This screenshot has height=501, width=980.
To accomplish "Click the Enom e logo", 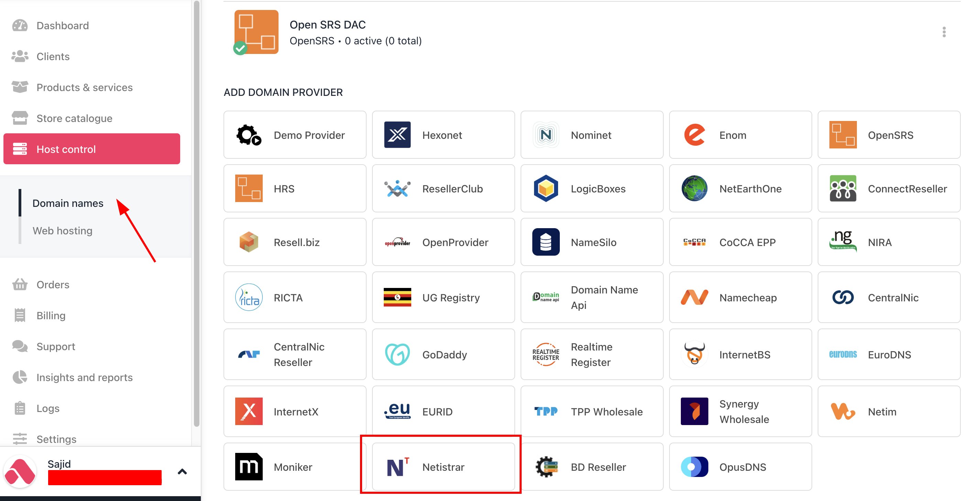I will click(694, 135).
